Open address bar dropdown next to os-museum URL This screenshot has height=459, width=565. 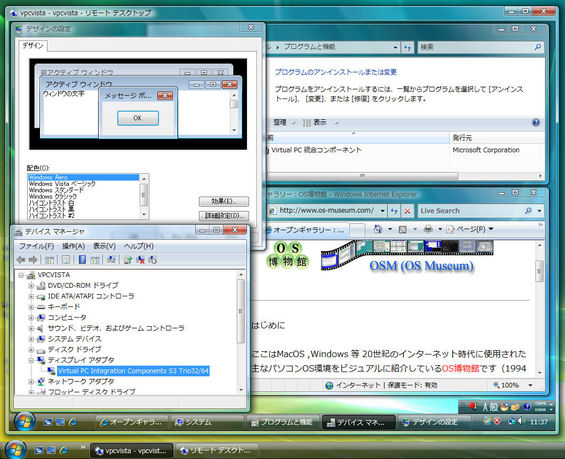point(382,211)
